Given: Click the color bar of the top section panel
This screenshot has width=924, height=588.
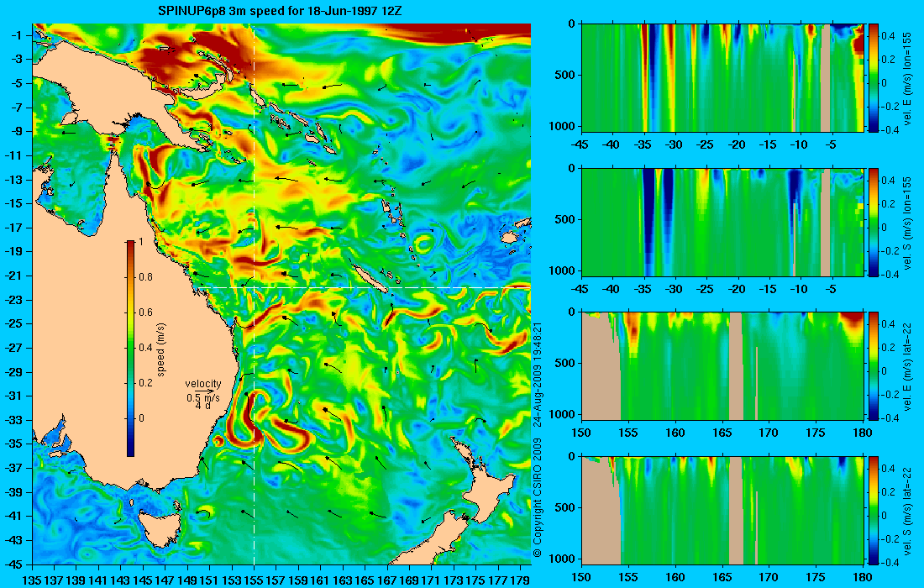Looking at the screenshot, I should tap(874, 77).
